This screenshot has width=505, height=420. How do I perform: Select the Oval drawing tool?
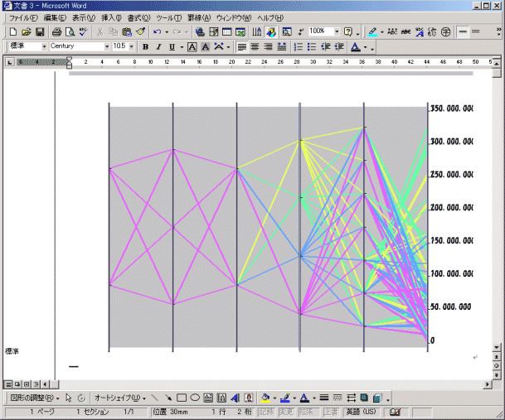click(x=195, y=398)
